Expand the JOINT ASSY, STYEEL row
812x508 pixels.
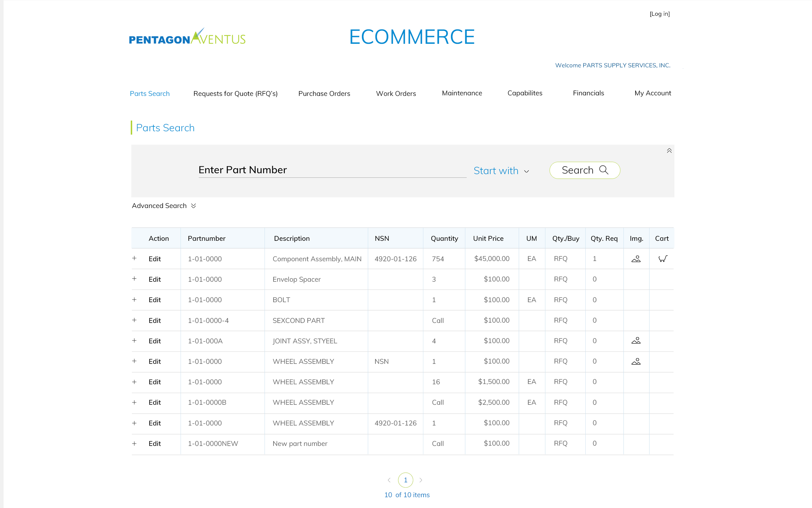click(x=134, y=341)
